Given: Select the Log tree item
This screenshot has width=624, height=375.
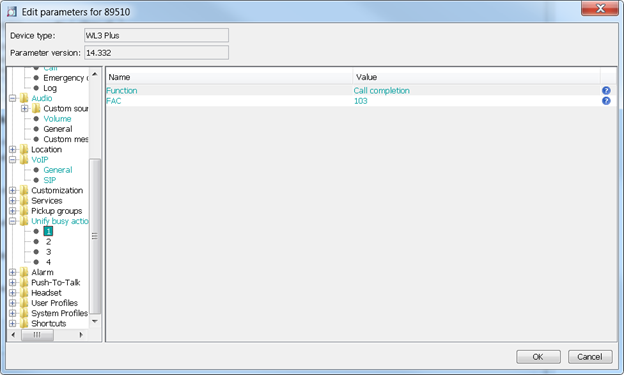Looking at the screenshot, I should pyautogui.click(x=50, y=88).
